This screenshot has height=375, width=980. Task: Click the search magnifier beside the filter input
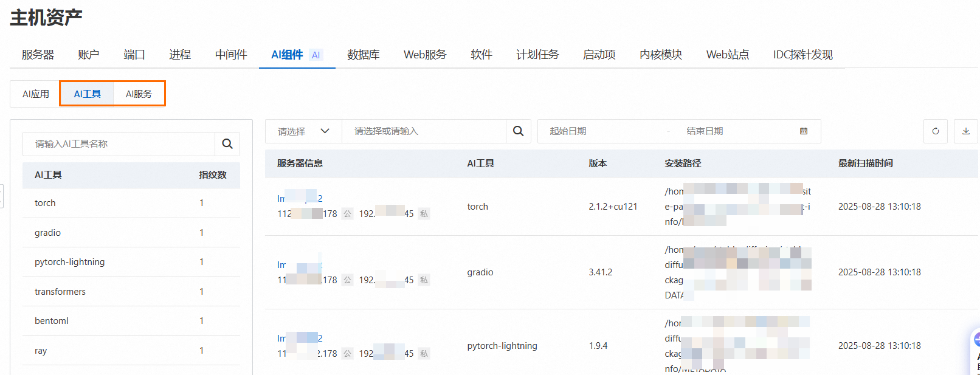519,131
